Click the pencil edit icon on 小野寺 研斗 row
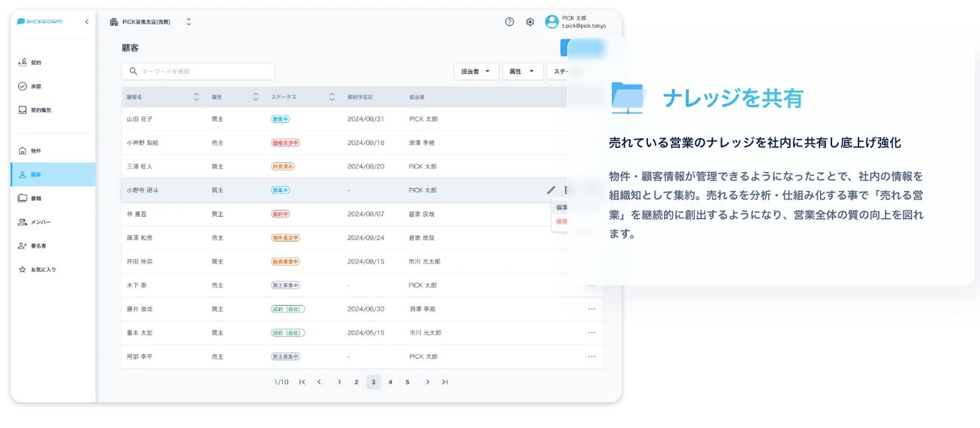Viewport: 980px width, 428px height. tap(551, 190)
